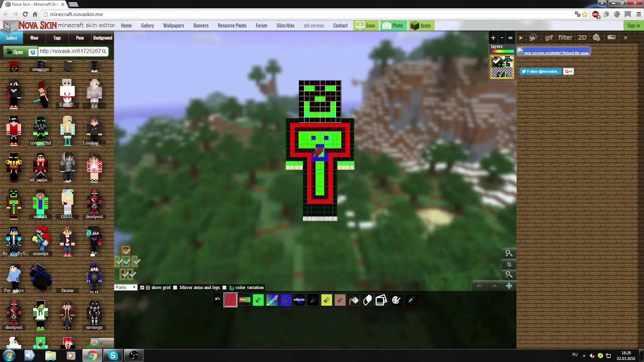Open the Gallery tab
This screenshot has width=644, height=362.
[11, 38]
